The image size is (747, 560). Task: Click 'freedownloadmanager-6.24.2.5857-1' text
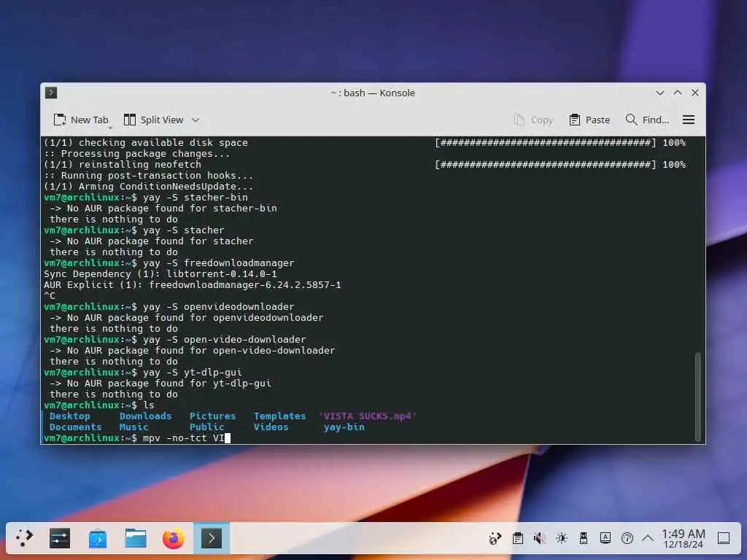[x=245, y=285]
